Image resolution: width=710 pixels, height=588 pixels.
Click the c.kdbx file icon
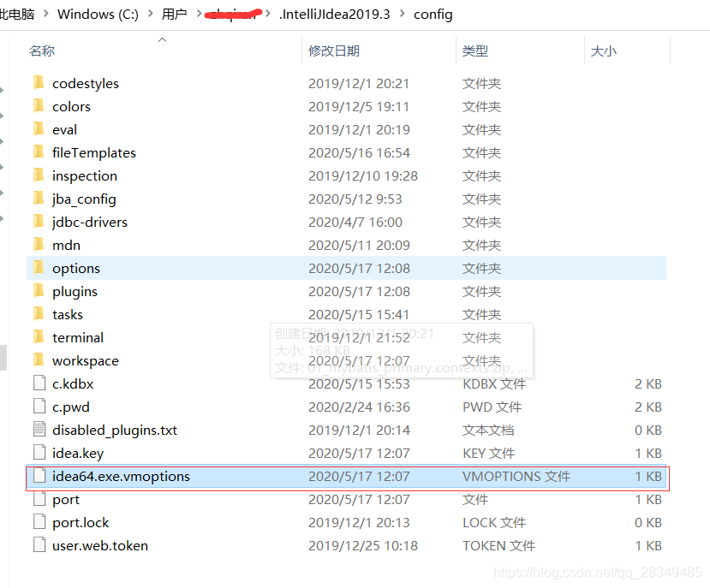click(x=39, y=383)
